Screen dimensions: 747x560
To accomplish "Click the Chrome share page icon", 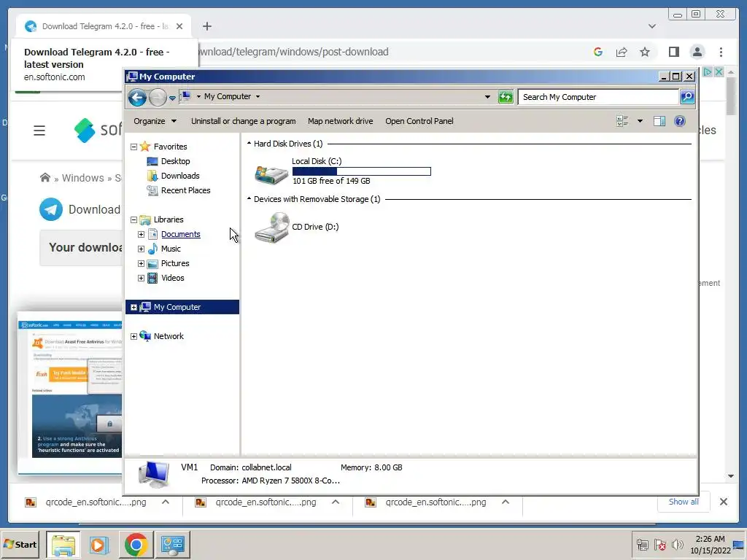I will point(622,52).
